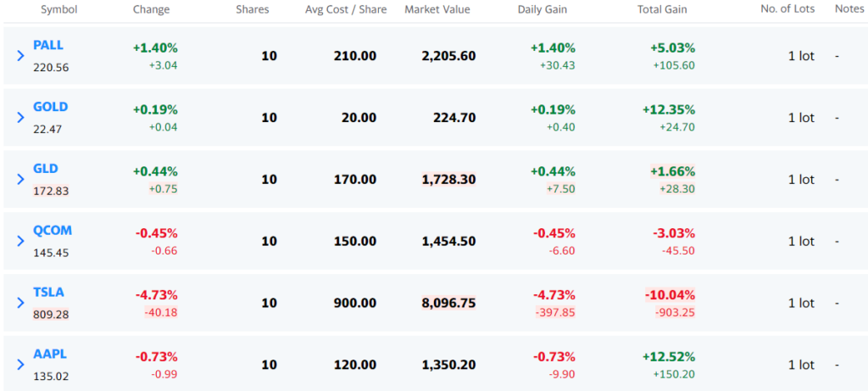Viewport: 868px width, 391px height.
Task: Sort by the Symbol column header
Action: (x=58, y=9)
